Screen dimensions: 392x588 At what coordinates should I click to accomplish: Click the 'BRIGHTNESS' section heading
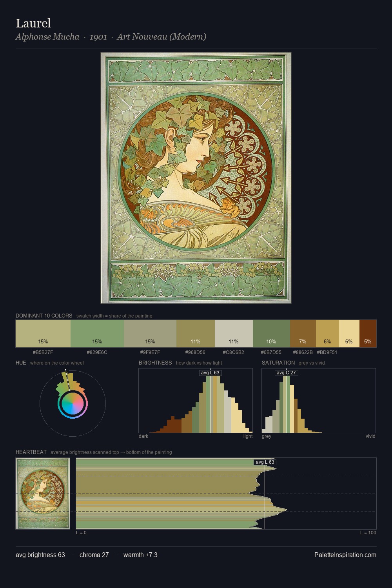[x=155, y=363]
